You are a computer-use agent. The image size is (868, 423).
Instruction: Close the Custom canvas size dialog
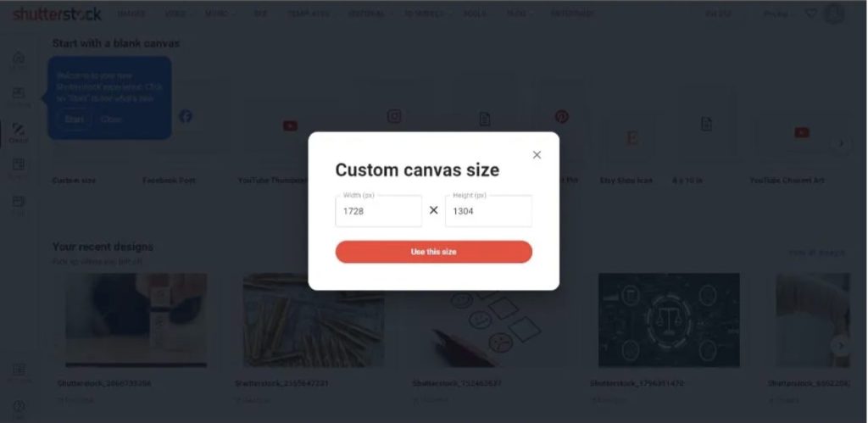coord(537,155)
